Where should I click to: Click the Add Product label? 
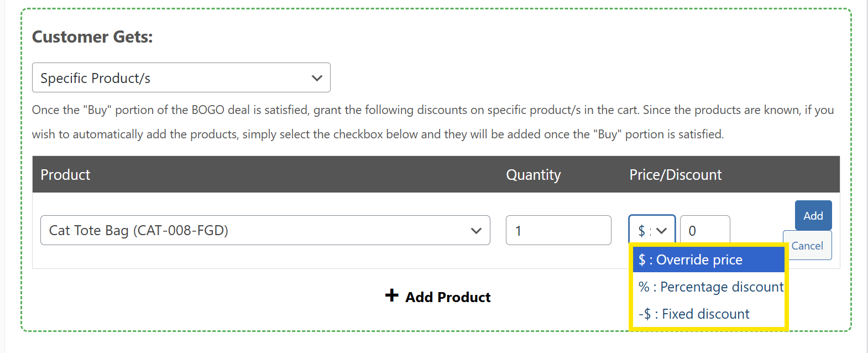coord(448,298)
